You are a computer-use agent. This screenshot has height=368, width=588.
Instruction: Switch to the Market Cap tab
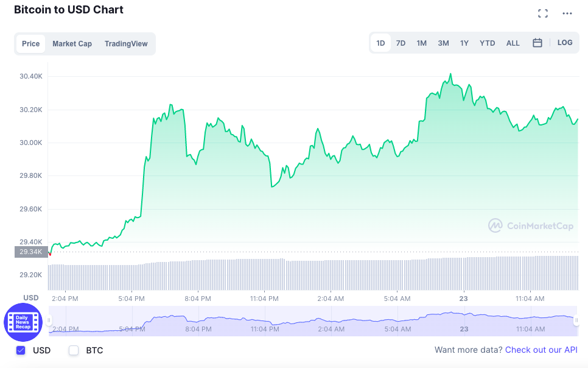[72, 43]
